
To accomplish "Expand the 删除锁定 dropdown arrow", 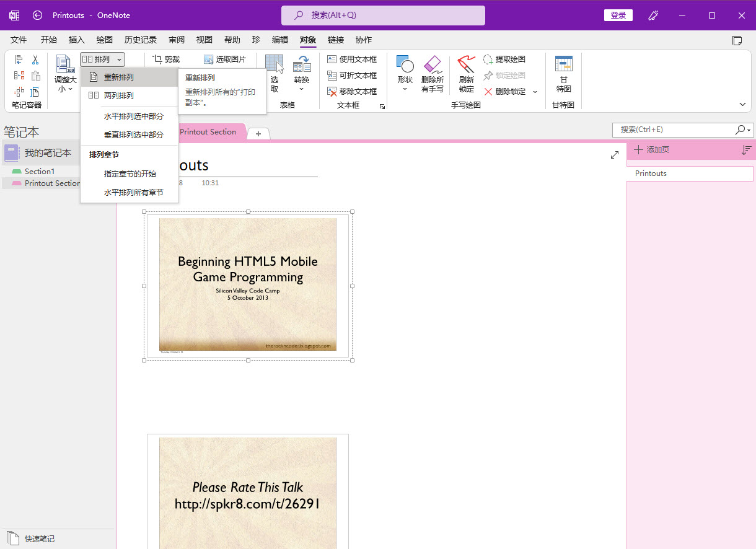I will (535, 92).
